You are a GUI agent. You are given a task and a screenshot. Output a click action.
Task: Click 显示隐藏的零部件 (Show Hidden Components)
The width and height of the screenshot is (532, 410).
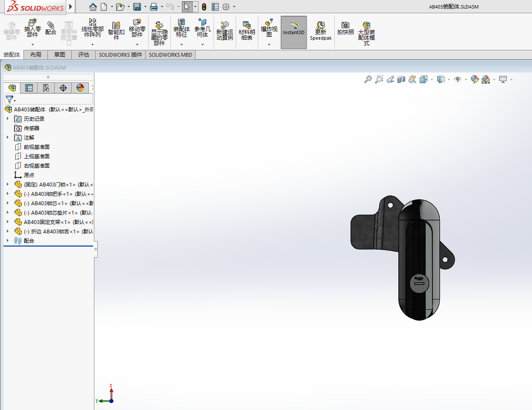click(159, 33)
